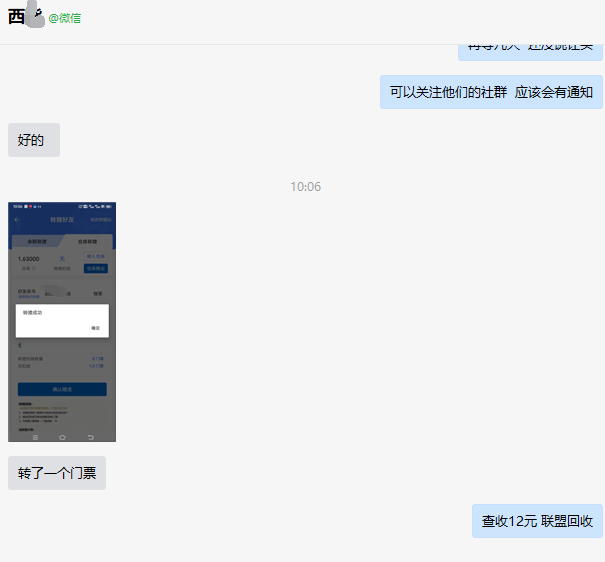Click the redacted avatar beside the contact name

click(35, 15)
